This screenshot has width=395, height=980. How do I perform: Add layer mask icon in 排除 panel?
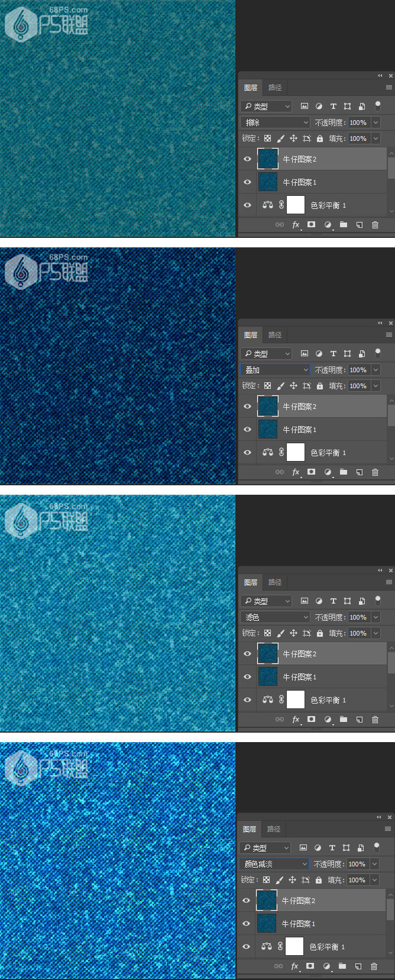pos(311,225)
